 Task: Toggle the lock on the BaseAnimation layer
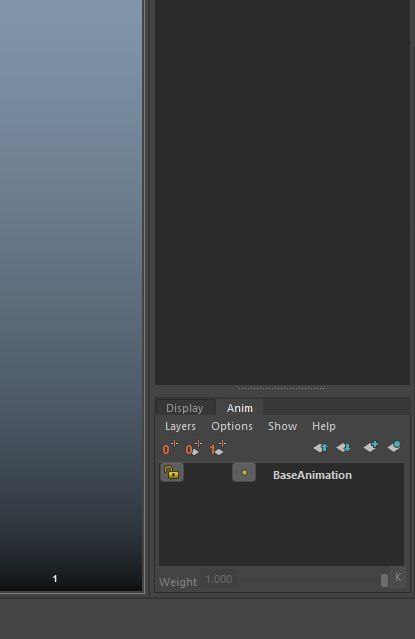click(x=172, y=472)
